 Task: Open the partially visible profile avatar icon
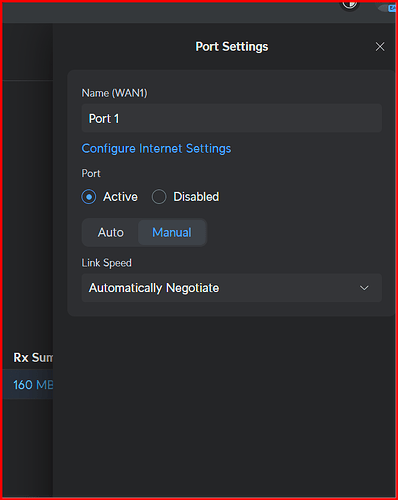point(349,5)
